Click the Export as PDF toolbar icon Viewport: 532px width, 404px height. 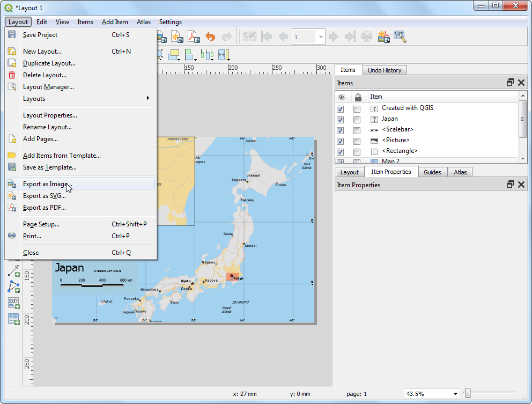[x=193, y=36]
